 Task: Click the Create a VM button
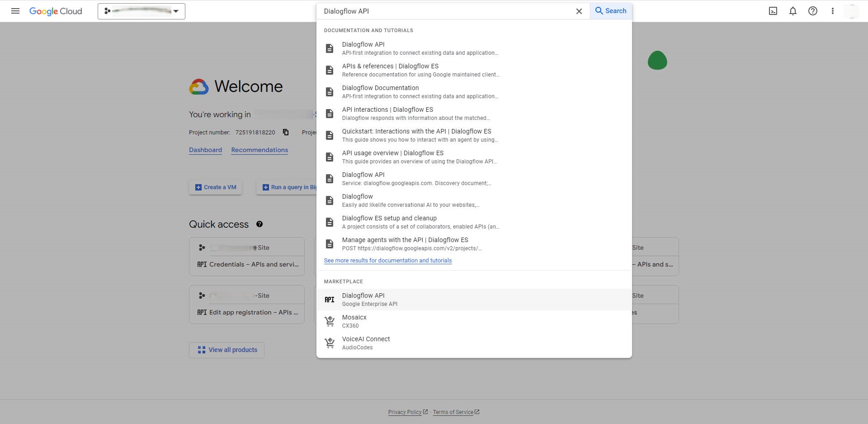click(216, 187)
